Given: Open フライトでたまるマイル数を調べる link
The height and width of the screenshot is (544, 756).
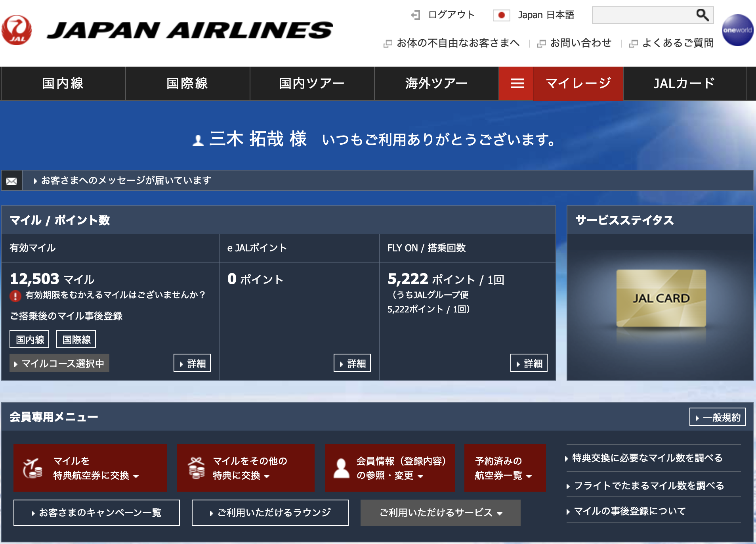Looking at the screenshot, I should pos(649,485).
